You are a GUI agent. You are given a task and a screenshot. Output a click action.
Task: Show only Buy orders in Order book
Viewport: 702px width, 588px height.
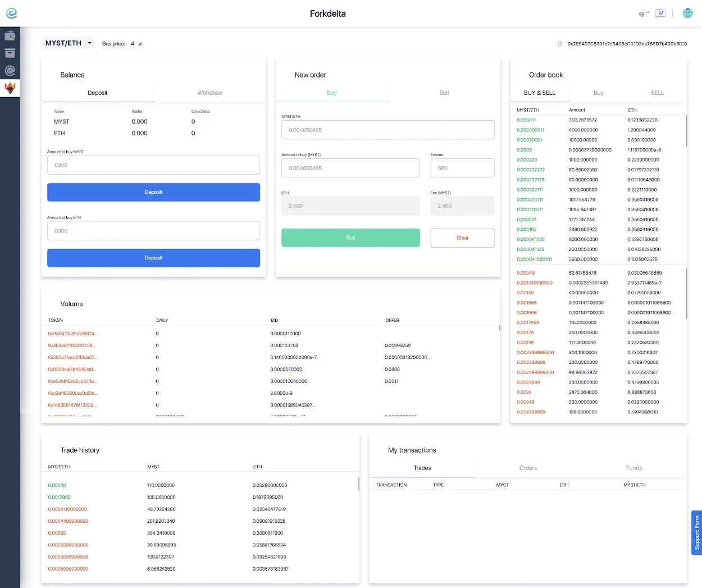pos(599,93)
